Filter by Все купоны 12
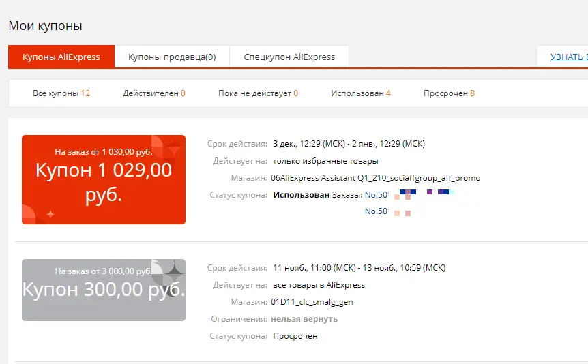This screenshot has width=588, height=364. pos(61,93)
